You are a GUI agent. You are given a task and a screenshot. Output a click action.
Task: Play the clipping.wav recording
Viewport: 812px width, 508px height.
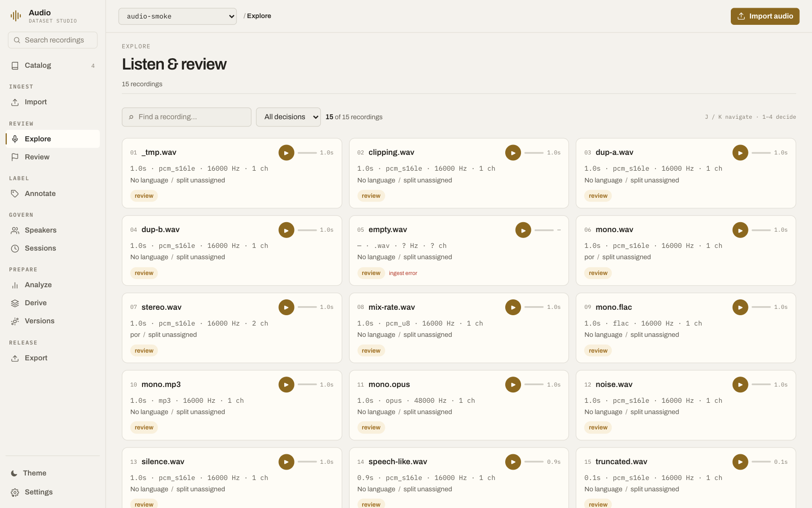point(513,153)
